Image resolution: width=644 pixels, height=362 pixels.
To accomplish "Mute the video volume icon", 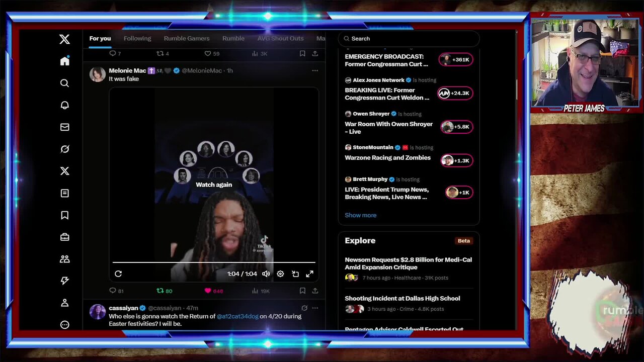I will coord(266,274).
